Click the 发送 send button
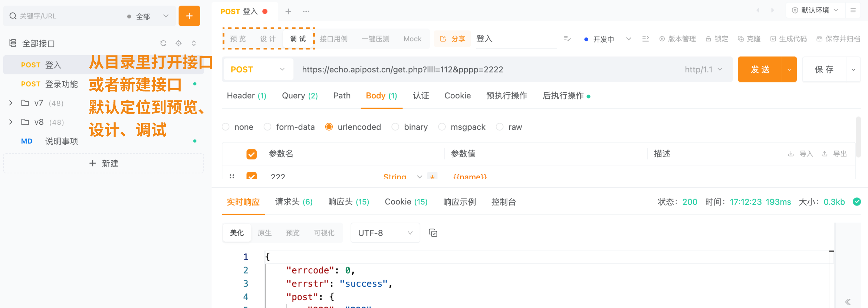Viewport: 868px width, 308px height. (760, 69)
